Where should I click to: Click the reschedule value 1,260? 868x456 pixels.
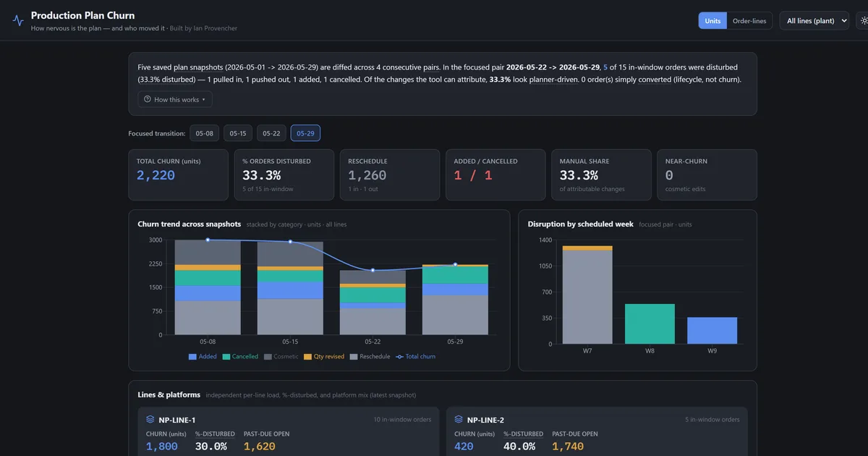[x=367, y=175]
